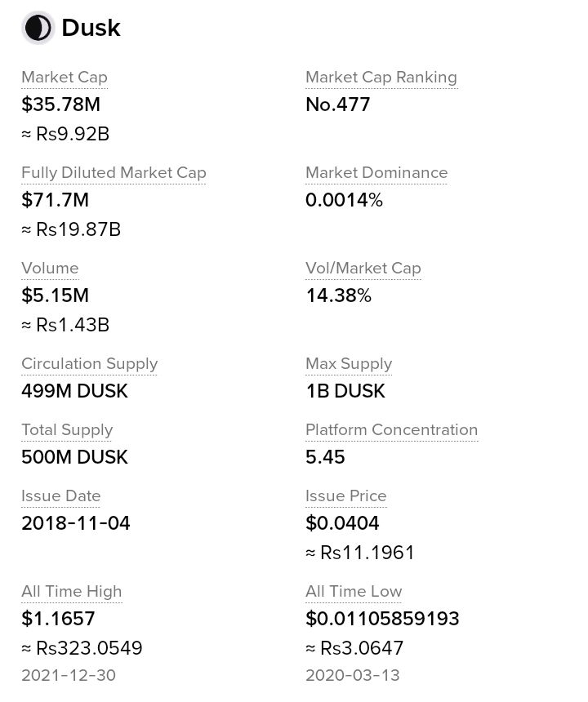Select the $35.78M market cap value
This screenshot has height=702, width=588.
pos(61,104)
